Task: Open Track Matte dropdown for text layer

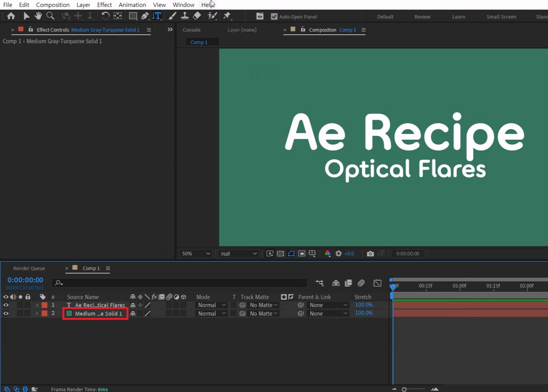Action: (x=264, y=305)
